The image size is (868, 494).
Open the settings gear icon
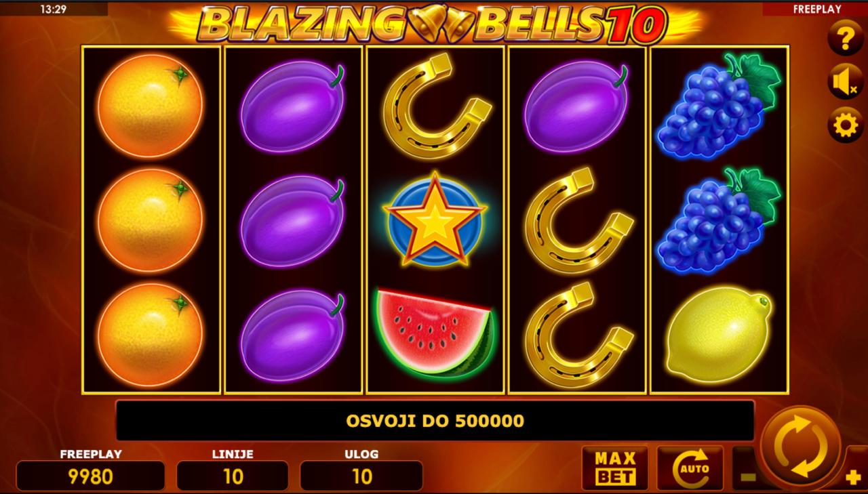click(x=846, y=125)
